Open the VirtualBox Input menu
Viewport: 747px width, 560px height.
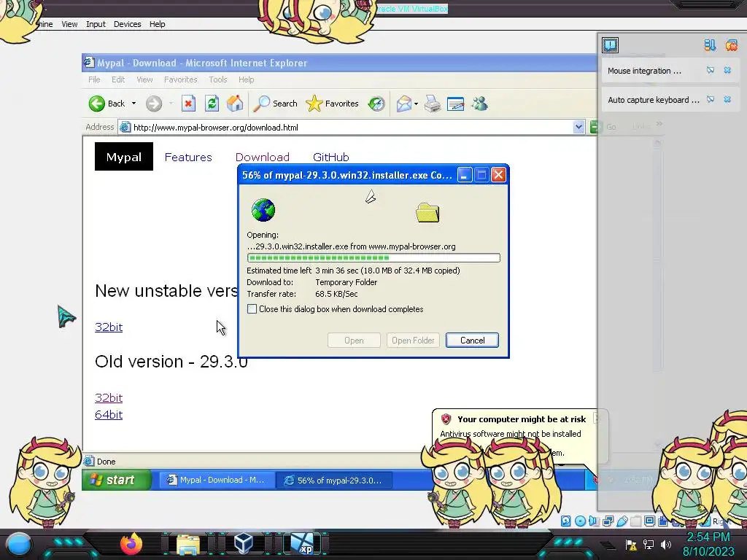click(x=96, y=24)
